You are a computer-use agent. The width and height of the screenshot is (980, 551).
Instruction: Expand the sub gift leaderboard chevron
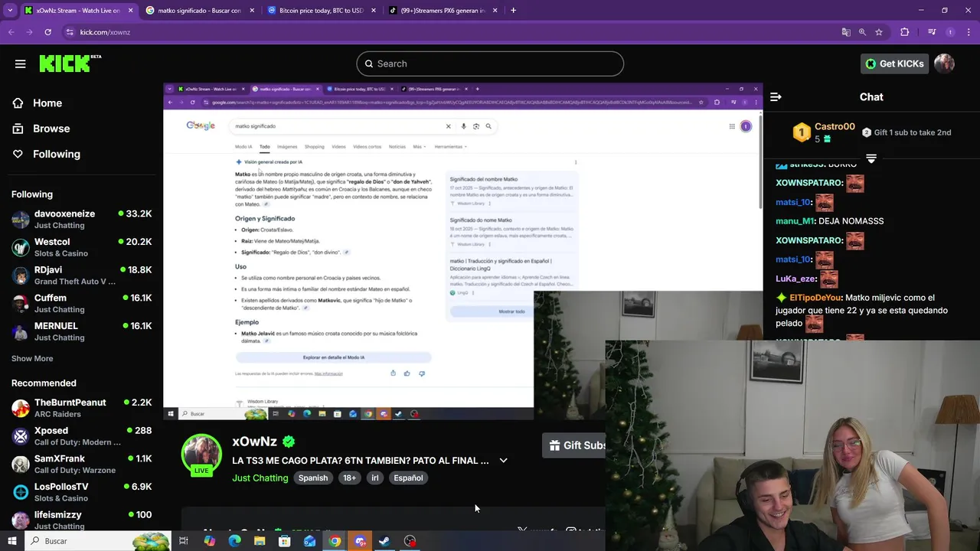[871, 158]
